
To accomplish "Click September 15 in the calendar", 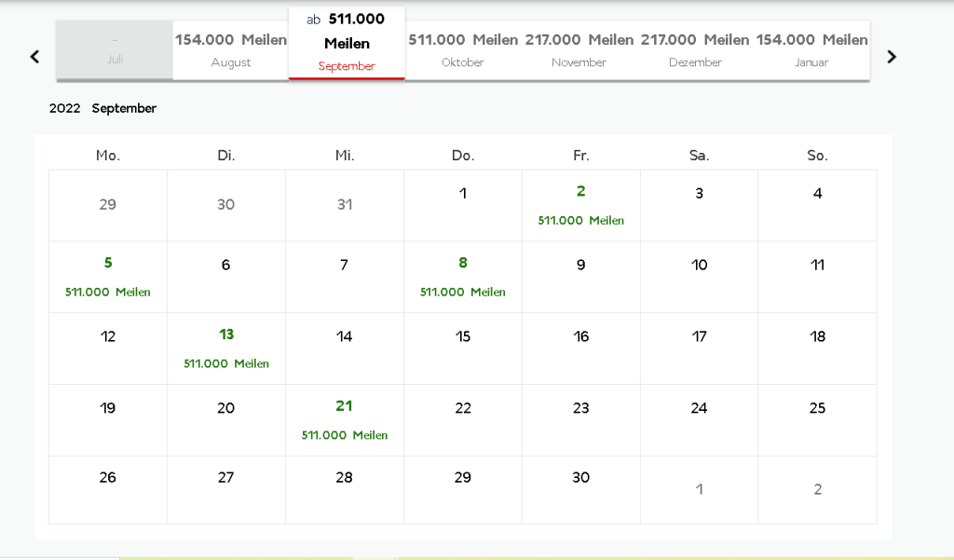I will point(463,348).
